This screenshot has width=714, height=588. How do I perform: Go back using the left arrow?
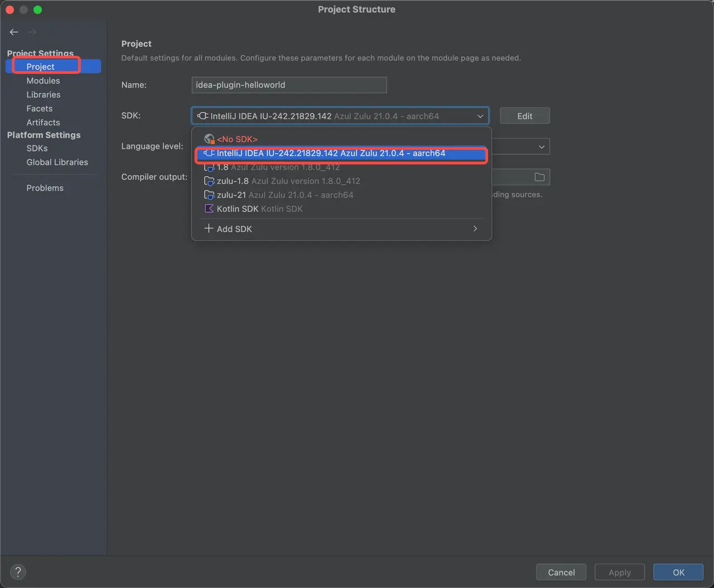[14, 32]
